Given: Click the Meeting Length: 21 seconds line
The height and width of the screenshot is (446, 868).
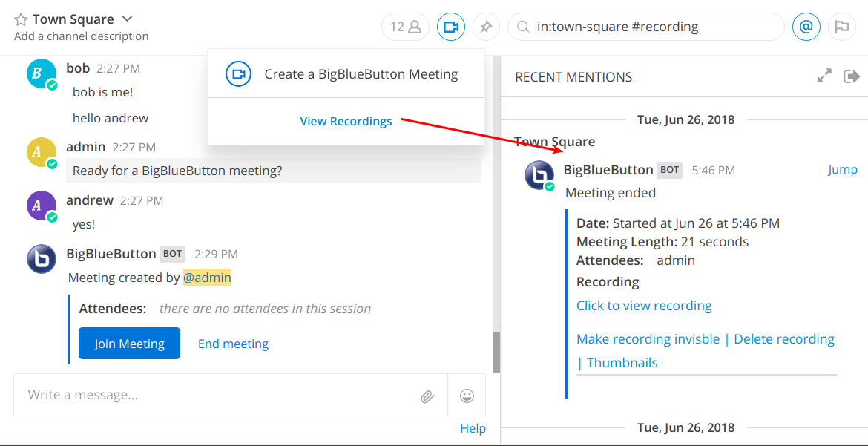Looking at the screenshot, I should (x=662, y=242).
